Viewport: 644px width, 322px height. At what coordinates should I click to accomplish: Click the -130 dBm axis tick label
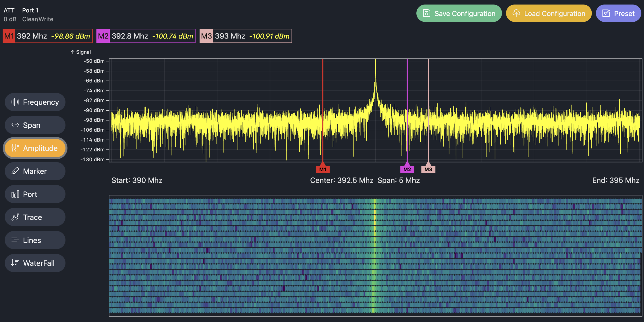point(92,159)
